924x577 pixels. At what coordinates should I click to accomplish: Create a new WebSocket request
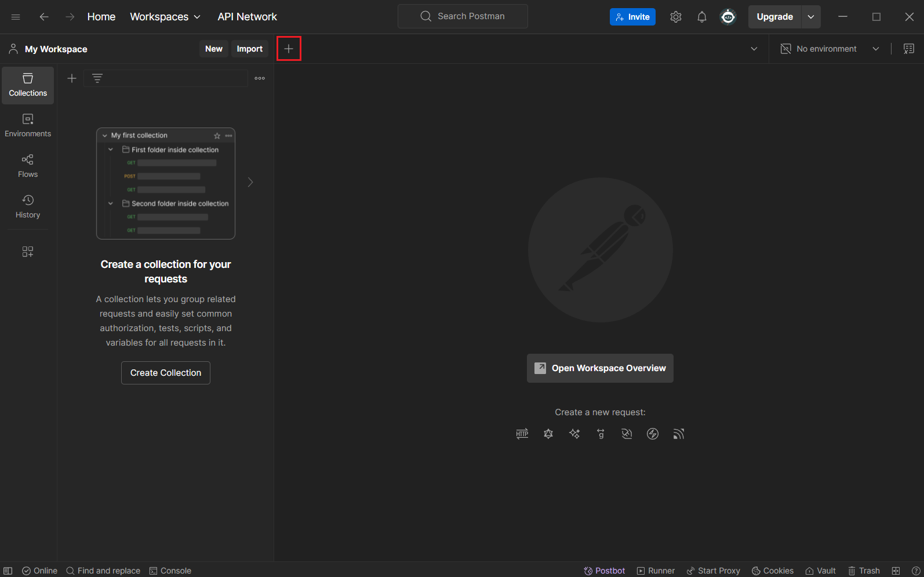click(627, 434)
